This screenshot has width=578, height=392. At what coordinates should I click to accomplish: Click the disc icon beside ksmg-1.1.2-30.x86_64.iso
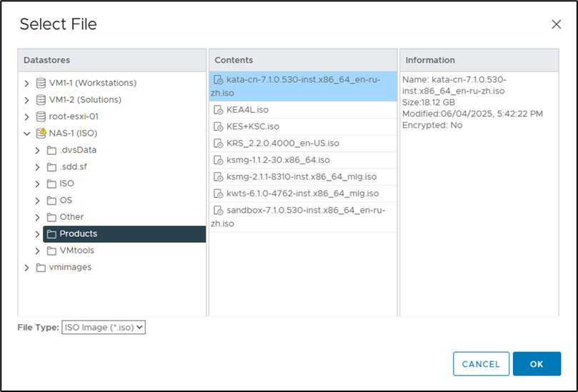[219, 160]
